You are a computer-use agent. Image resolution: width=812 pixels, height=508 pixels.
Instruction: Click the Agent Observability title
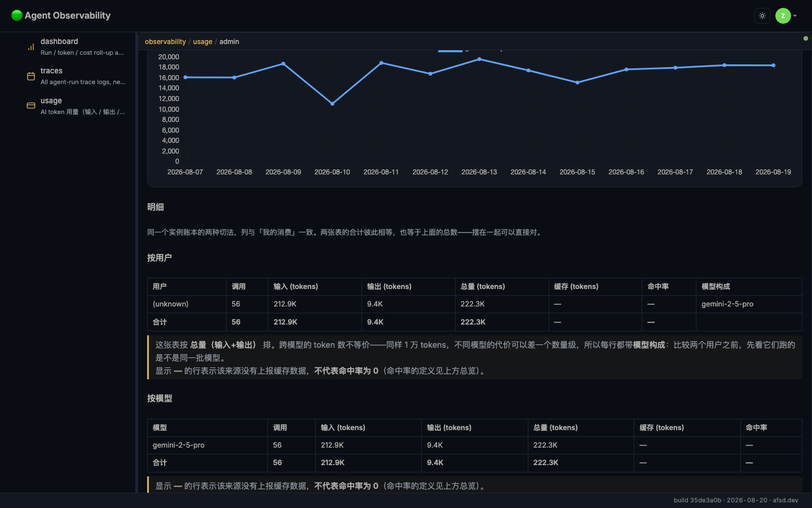tap(68, 16)
